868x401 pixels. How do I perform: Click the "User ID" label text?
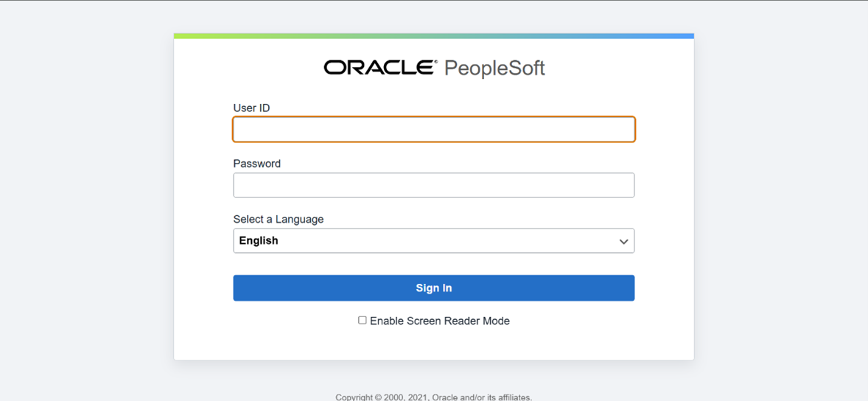pyautogui.click(x=251, y=108)
